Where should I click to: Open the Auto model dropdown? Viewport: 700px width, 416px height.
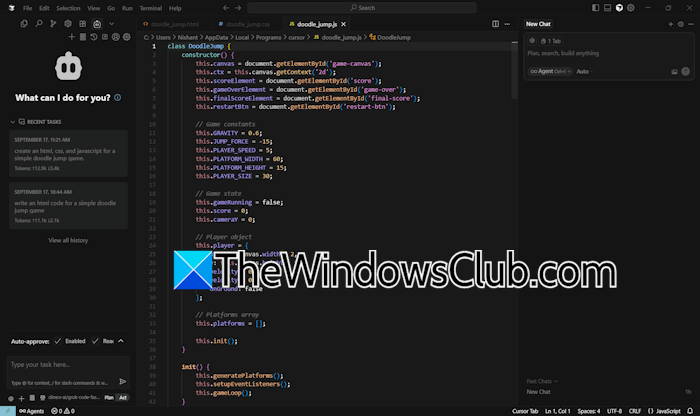584,71
